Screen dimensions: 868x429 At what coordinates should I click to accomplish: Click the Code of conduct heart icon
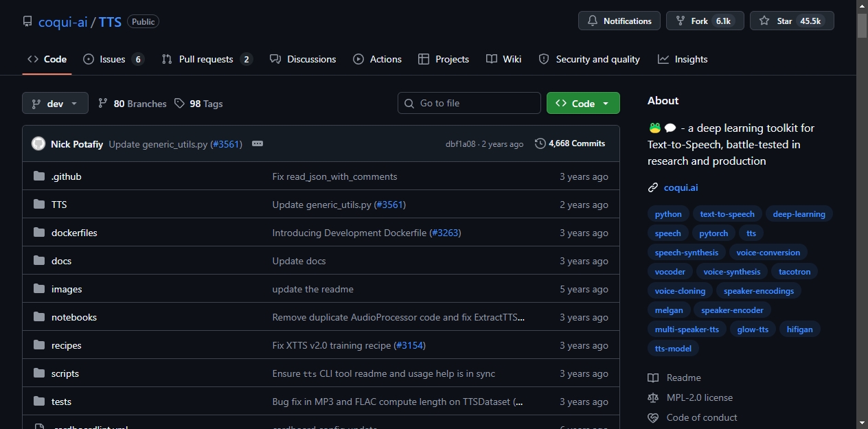(653, 417)
